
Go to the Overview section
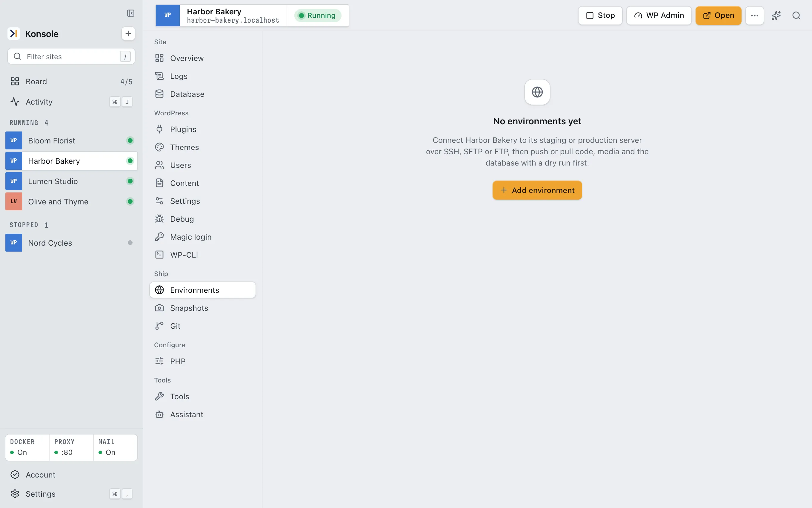[203, 58]
